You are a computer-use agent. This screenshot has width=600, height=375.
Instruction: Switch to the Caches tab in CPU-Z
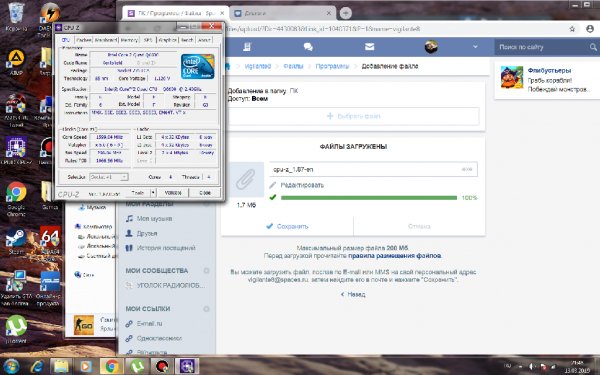[x=83, y=40]
